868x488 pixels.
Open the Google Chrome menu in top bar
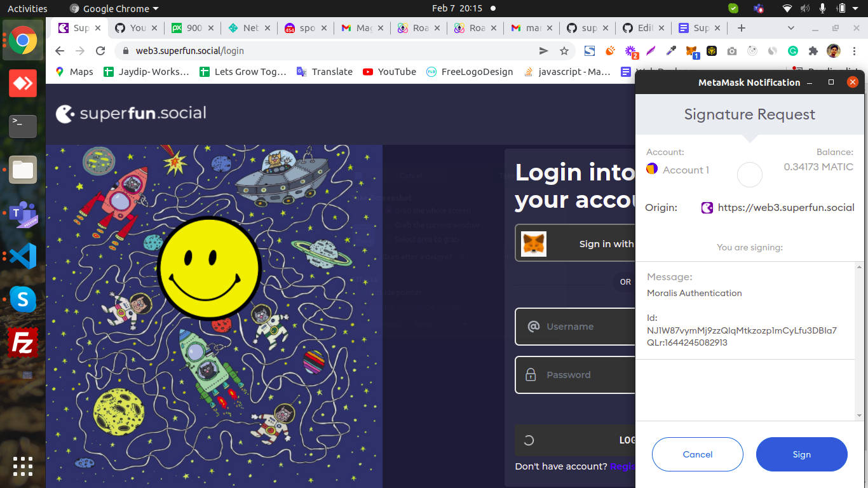[113, 8]
